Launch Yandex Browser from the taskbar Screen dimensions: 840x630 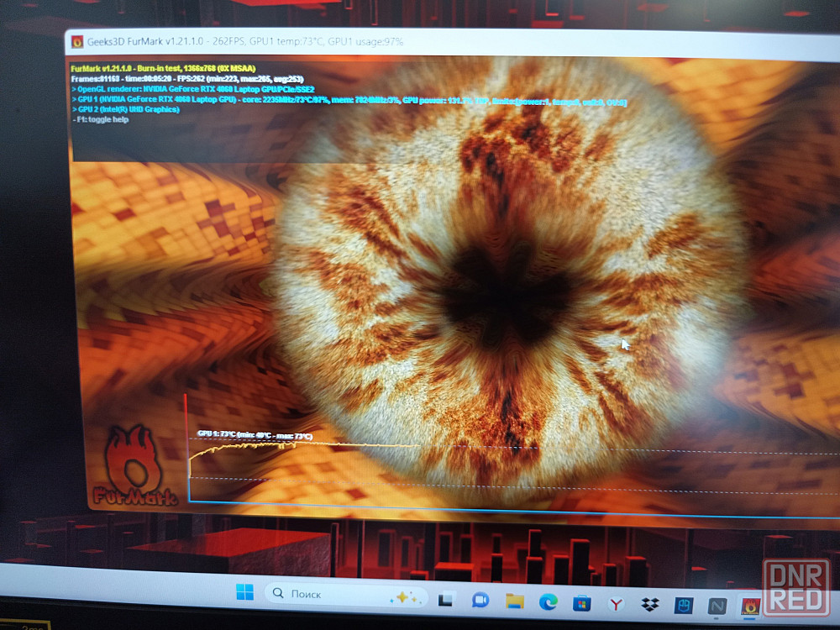[616, 605]
